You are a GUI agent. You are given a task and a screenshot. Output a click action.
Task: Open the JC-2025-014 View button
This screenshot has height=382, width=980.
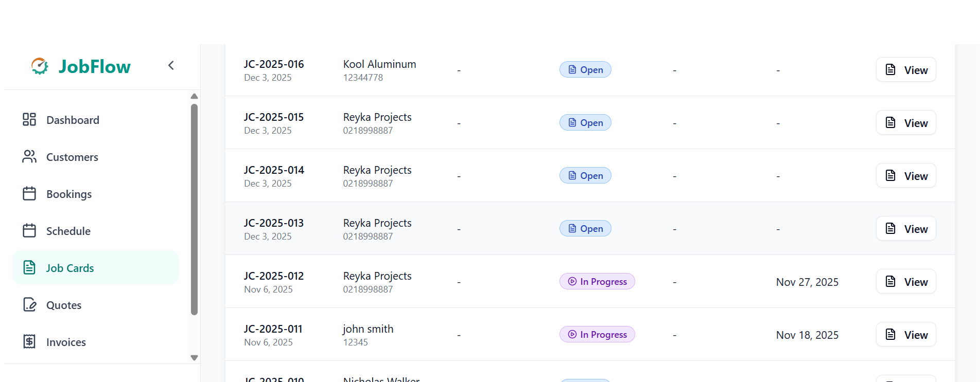point(906,176)
